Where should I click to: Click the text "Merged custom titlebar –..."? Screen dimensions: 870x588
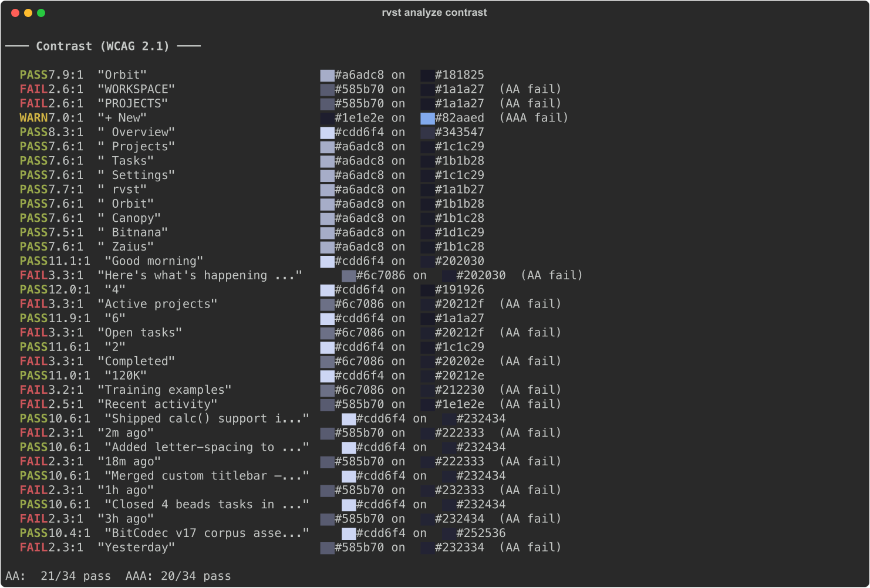click(207, 476)
